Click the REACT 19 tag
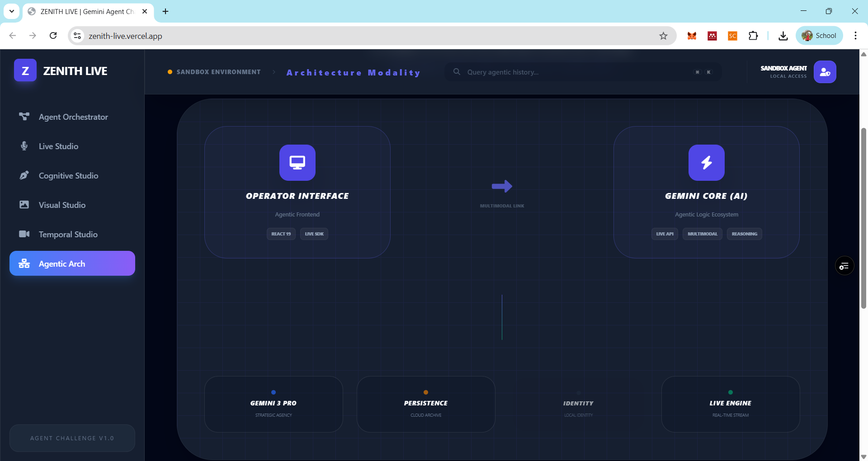Screen dimensions: 868x461 coord(281,234)
